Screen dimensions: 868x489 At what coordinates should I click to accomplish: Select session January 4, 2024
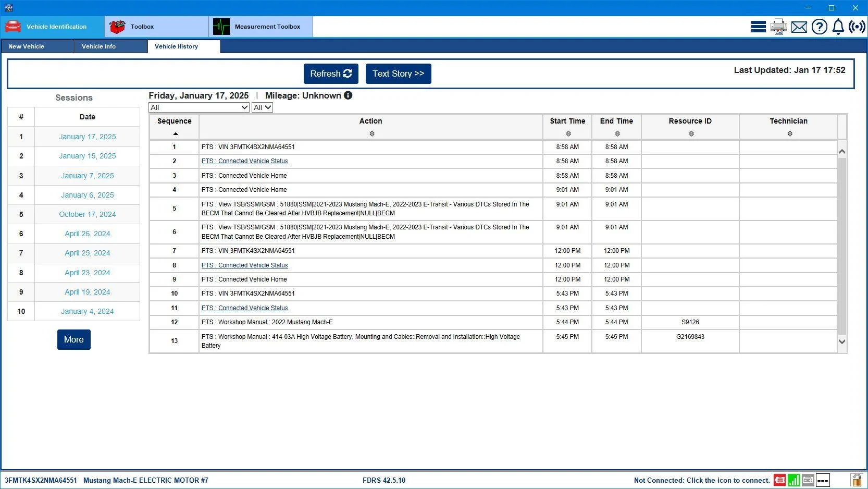click(x=88, y=311)
